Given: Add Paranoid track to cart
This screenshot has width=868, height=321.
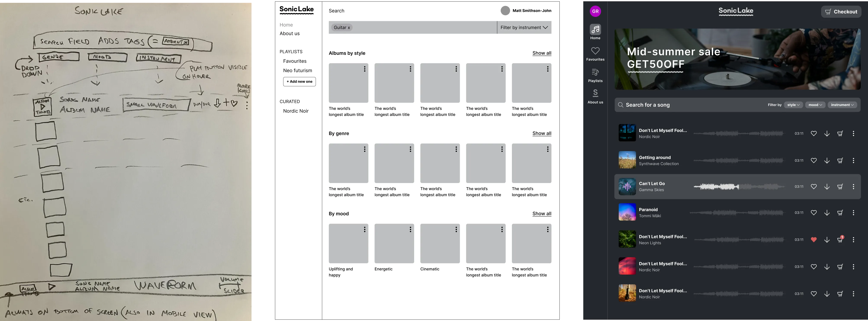Looking at the screenshot, I should click(x=840, y=213).
